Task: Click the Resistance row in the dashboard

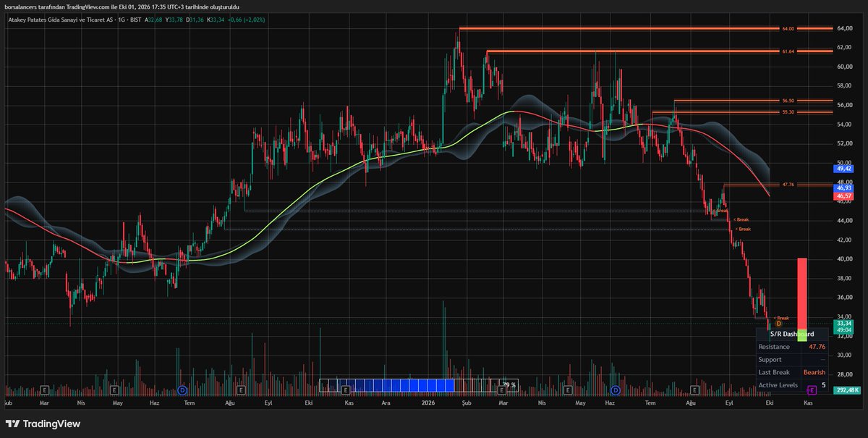Action: (791, 347)
